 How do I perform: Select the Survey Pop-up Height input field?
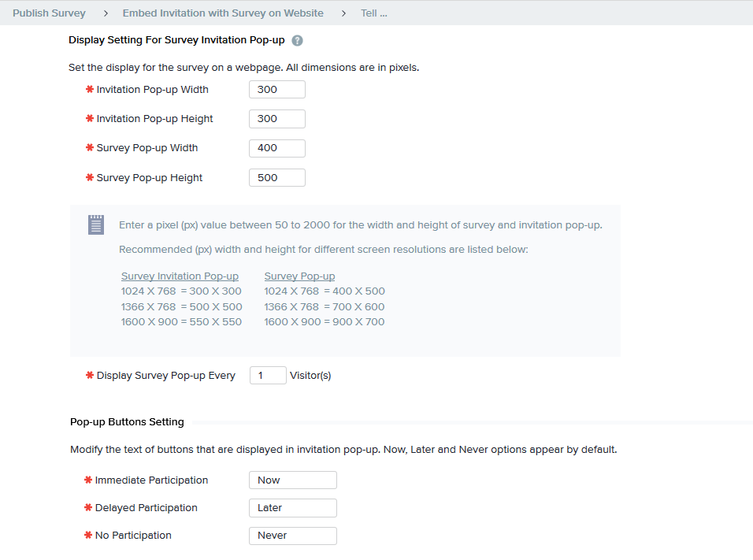276,178
